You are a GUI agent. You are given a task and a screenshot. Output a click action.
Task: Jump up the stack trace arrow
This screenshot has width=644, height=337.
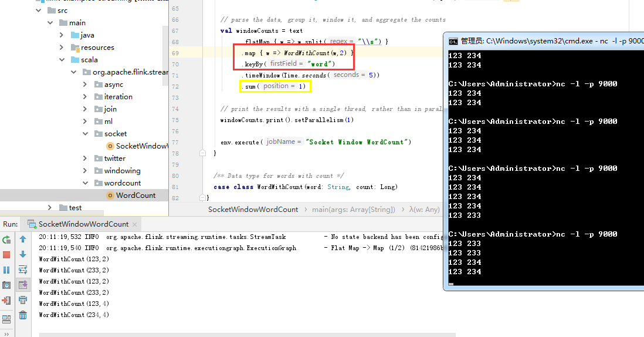click(x=23, y=239)
